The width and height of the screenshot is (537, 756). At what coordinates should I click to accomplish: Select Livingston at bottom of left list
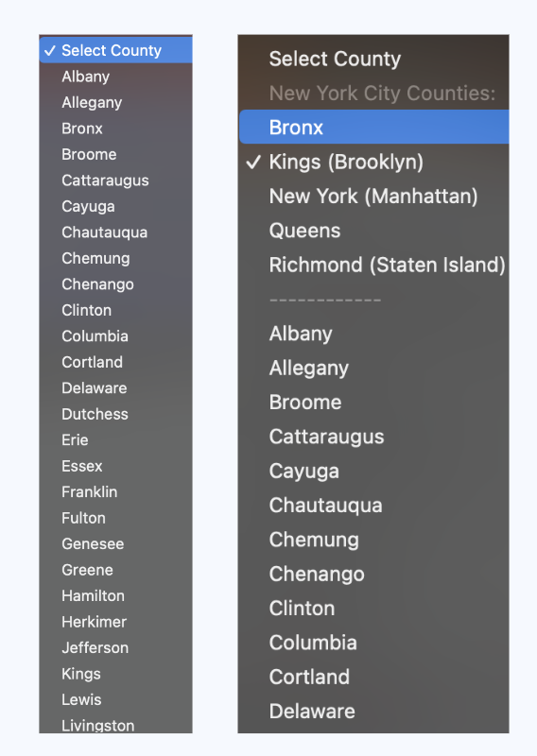coord(115,725)
